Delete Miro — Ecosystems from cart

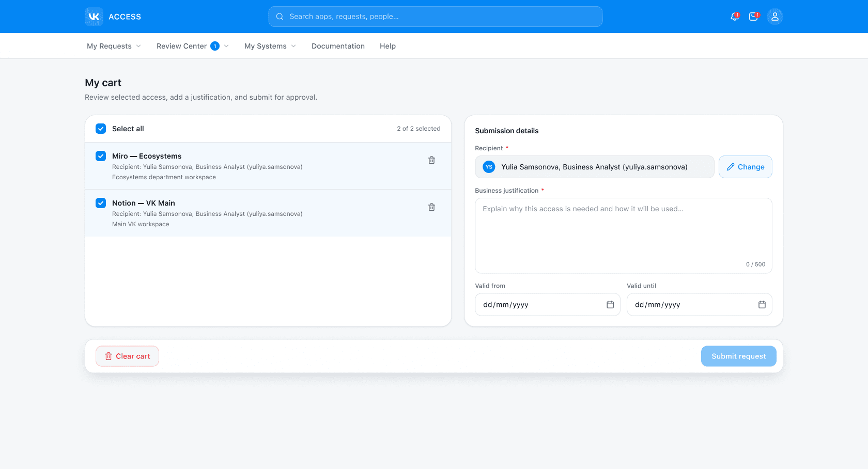pos(431,160)
